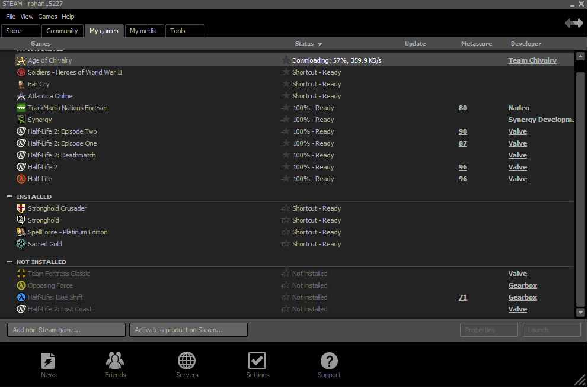This screenshot has height=389, width=588.
Task: Open the Nadeo developer link
Action: [x=519, y=108]
